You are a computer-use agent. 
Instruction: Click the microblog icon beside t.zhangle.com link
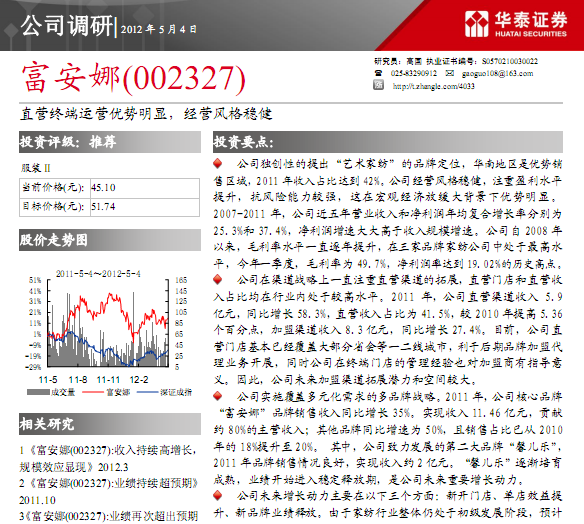coord(378,85)
